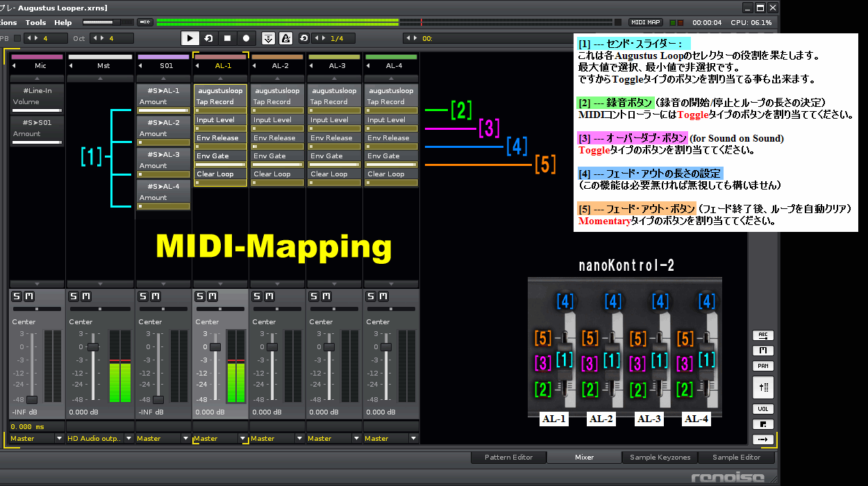This screenshot has width=868, height=486.
Task: Collapse the Mic track with its arrow
Action: click(x=15, y=66)
